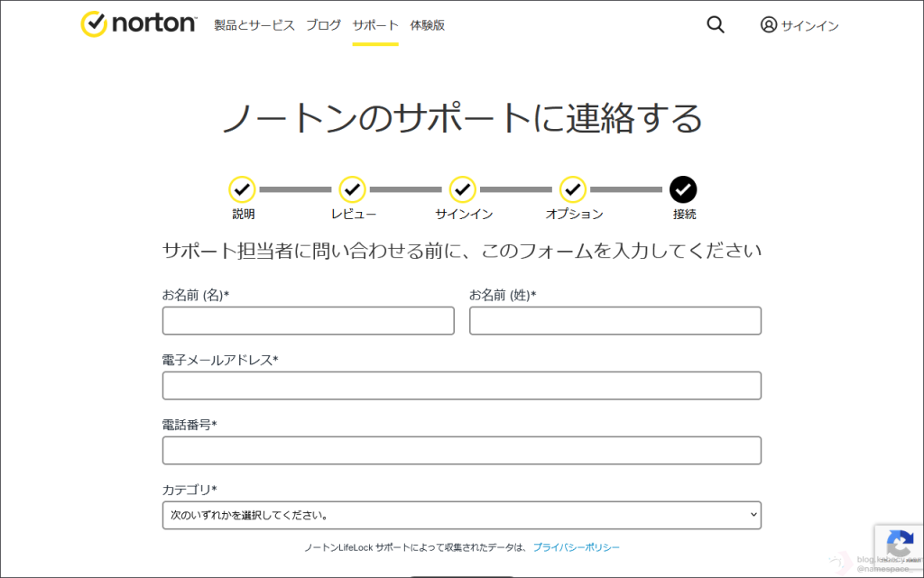Select the 接続 step black checkmark
The width and height of the screenshot is (924, 578).
(683, 189)
